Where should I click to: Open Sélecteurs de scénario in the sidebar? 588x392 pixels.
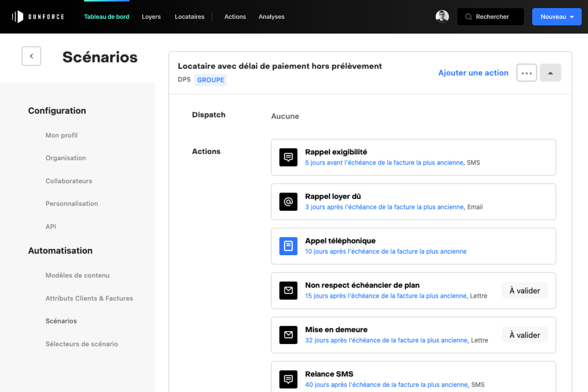point(81,344)
